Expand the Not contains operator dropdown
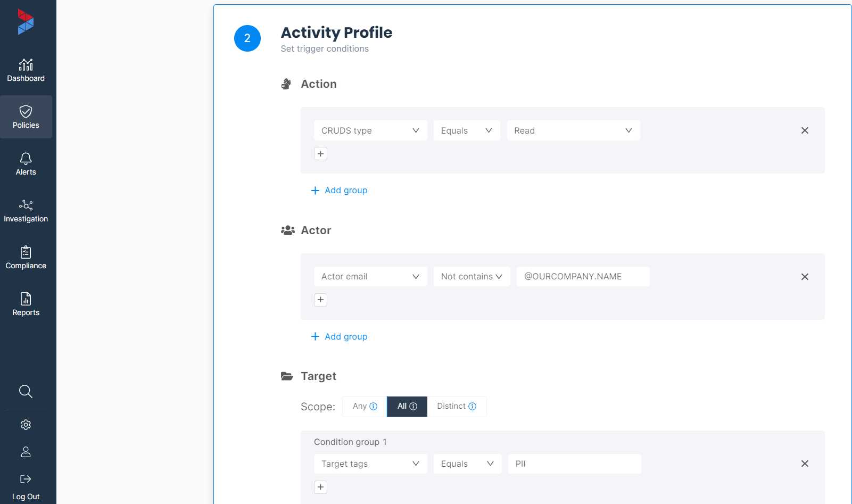 click(472, 277)
